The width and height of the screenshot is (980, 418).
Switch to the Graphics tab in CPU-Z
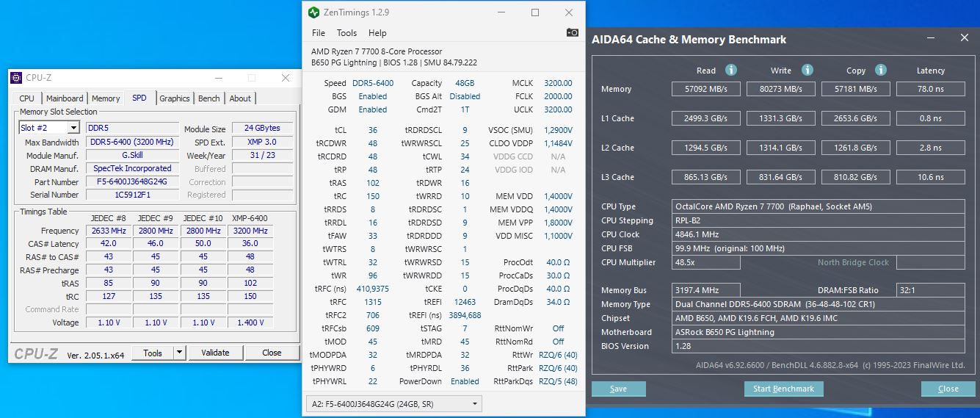175,98
